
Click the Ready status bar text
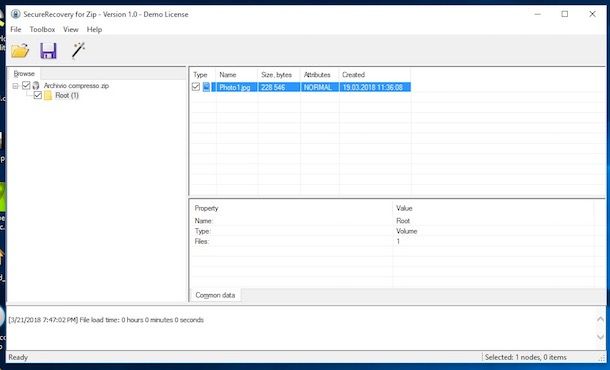18,357
